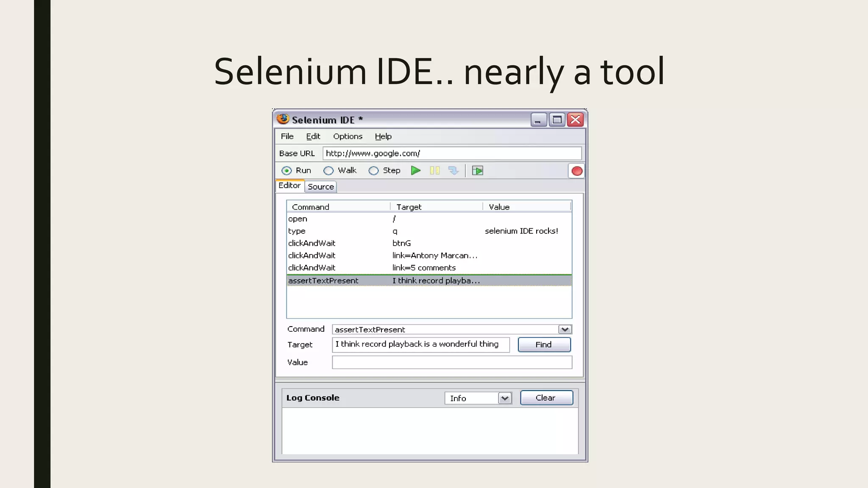Select the Step radio button
This screenshot has width=868, height=488.
(373, 171)
